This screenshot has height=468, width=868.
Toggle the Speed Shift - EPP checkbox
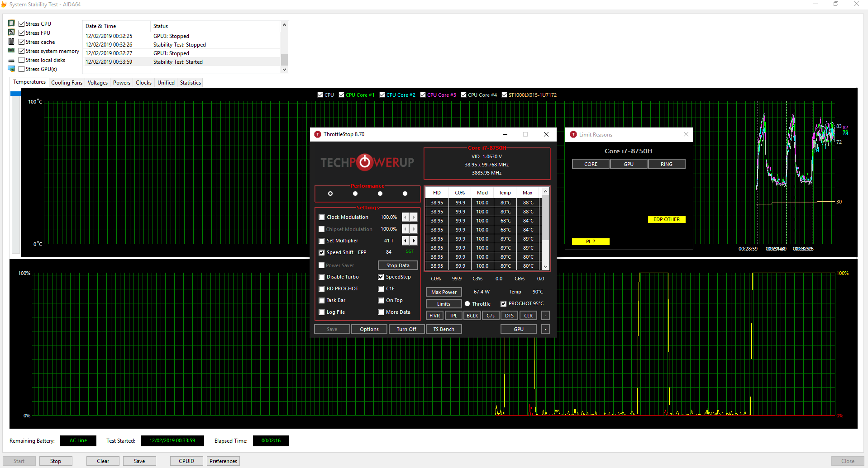click(322, 252)
